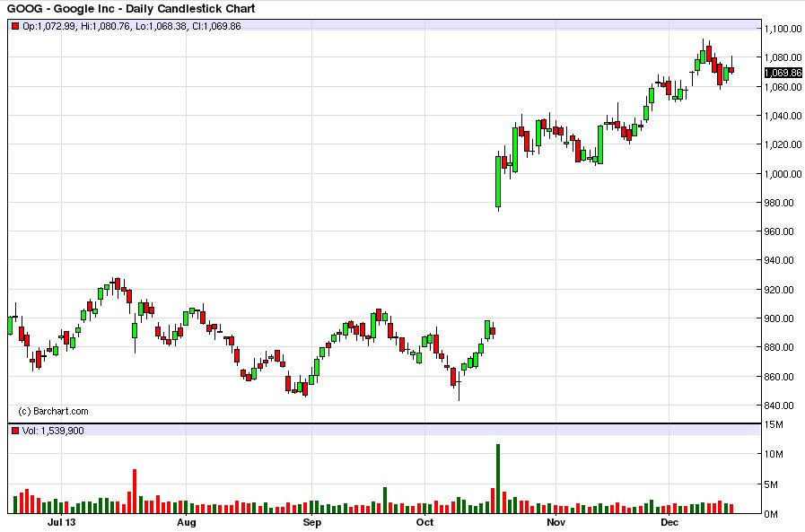This screenshot has height=532, width=805.
Task: Click the tall green gap-up candle near 980
Action: (x=498, y=181)
